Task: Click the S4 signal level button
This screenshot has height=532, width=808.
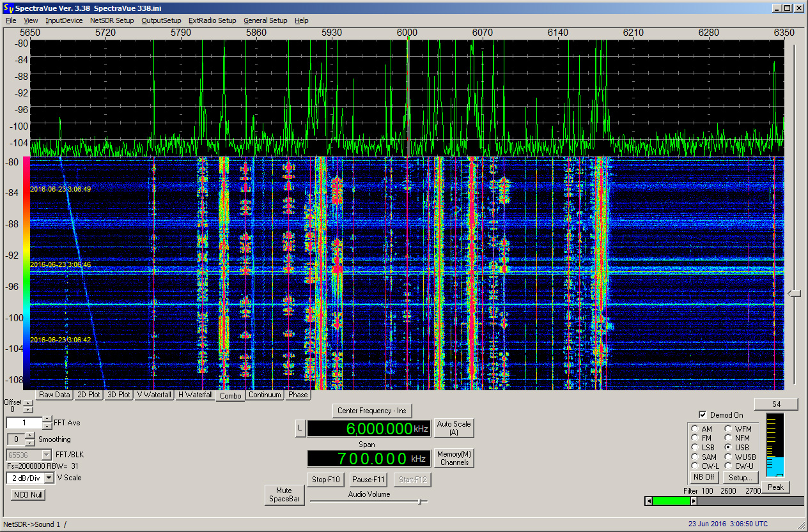Action: [776, 404]
